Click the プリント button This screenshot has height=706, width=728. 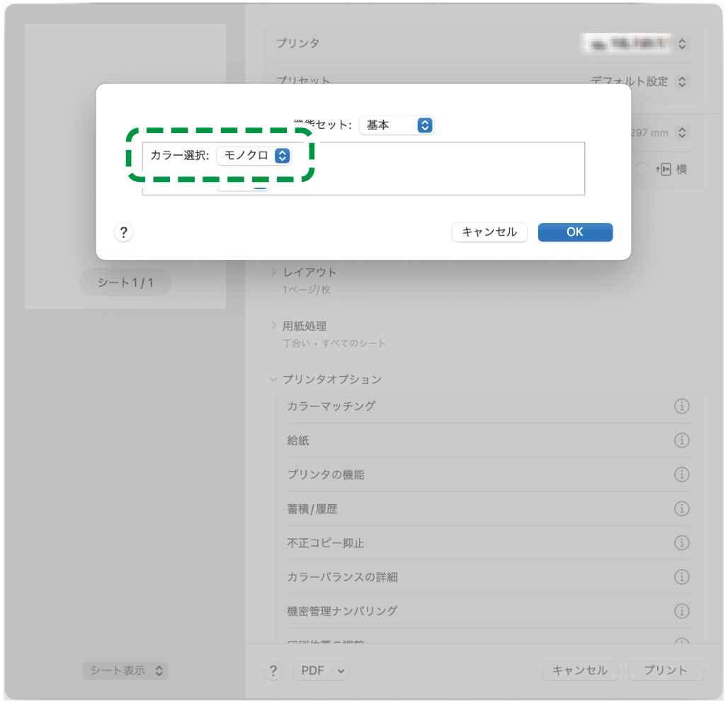pyautogui.click(x=665, y=671)
